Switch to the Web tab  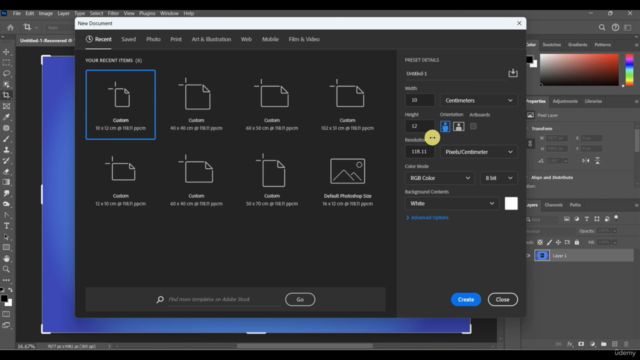[246, 39]
